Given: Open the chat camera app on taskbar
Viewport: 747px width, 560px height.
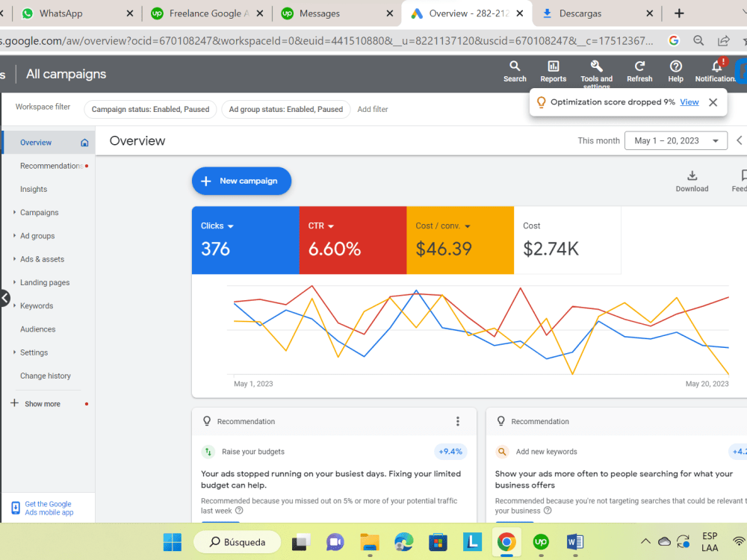Looking at the screenshot, I should 335,542.
